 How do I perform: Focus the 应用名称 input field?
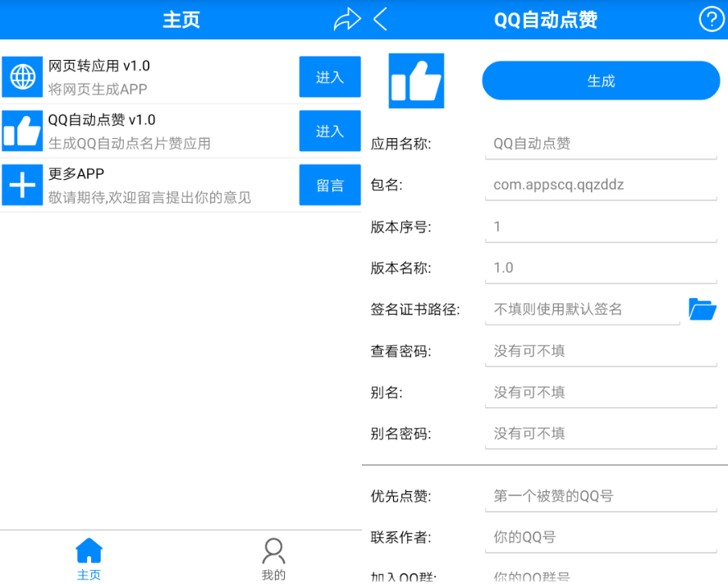tap(601, 145)
